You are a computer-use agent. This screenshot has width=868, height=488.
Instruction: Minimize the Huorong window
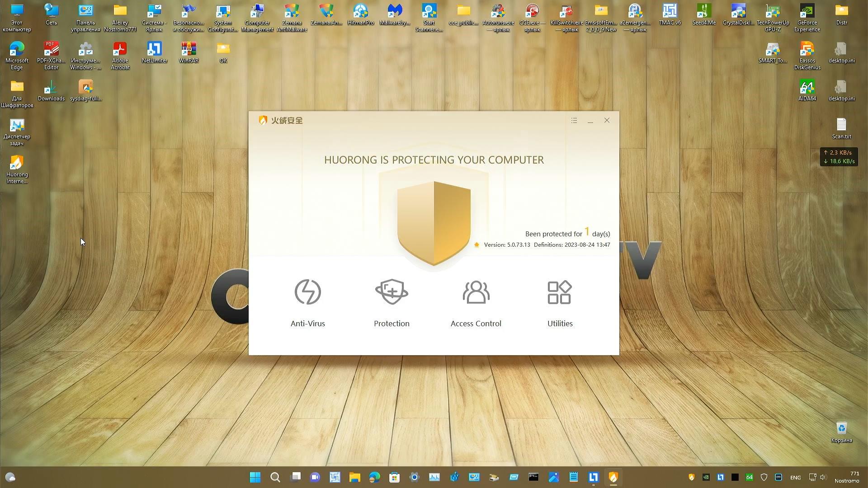click(x=590, y=121)
